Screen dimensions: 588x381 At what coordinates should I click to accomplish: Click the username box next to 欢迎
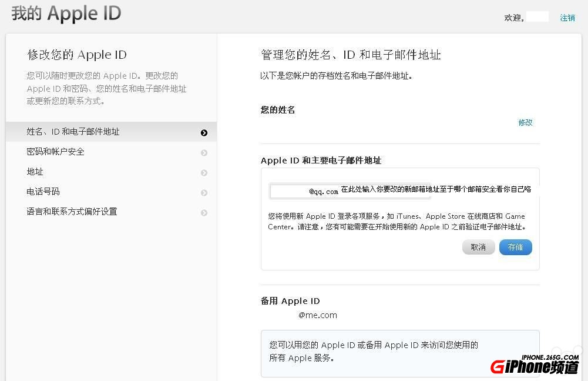(x=538, y=17)
